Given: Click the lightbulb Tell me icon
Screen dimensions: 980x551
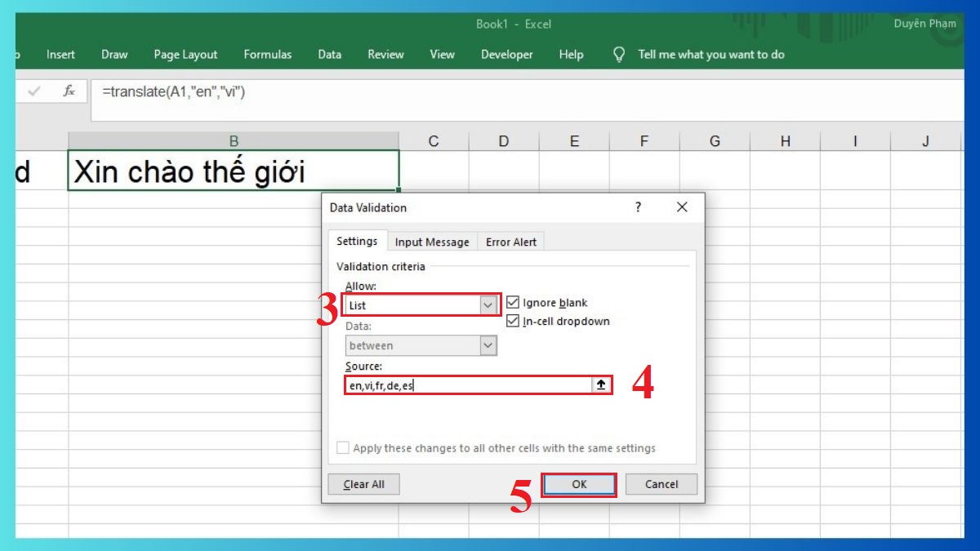Looking at the screenshot, I should click(x=619, y=55).
